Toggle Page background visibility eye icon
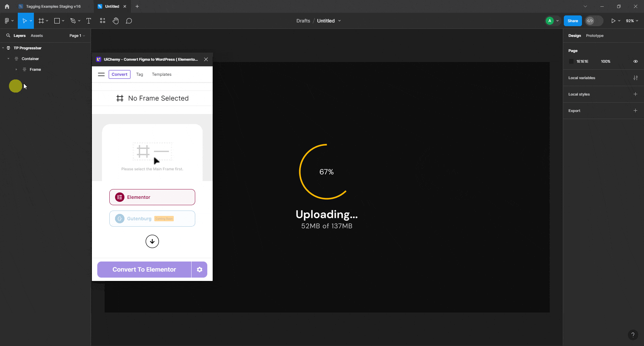This screenshot has height=346, width=644. click(x=636, y=61)
